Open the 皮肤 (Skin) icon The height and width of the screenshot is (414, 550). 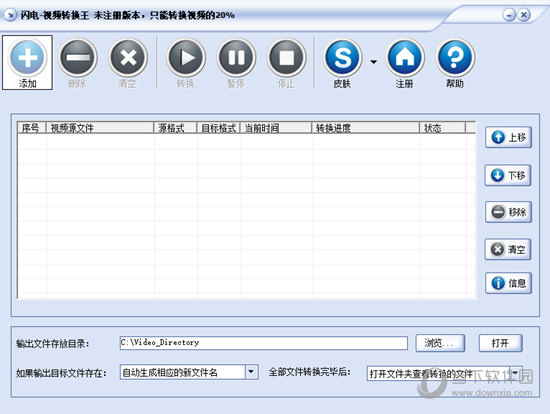(x=343, y=58)
